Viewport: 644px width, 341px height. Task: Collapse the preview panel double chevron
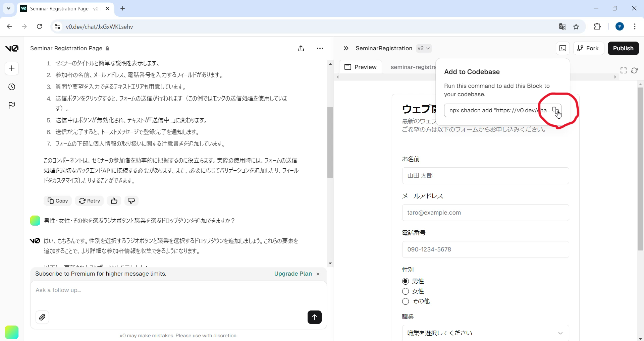coord(346,48)
